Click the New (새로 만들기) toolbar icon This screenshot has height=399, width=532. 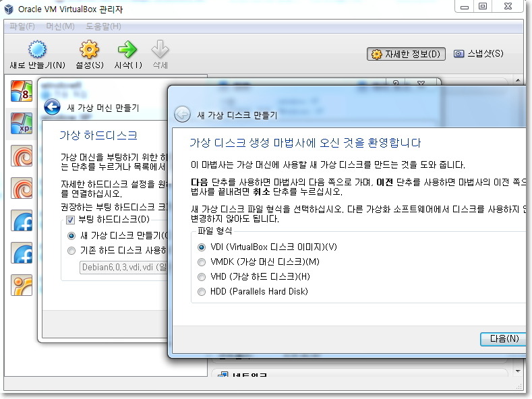[x=37, y=49]
